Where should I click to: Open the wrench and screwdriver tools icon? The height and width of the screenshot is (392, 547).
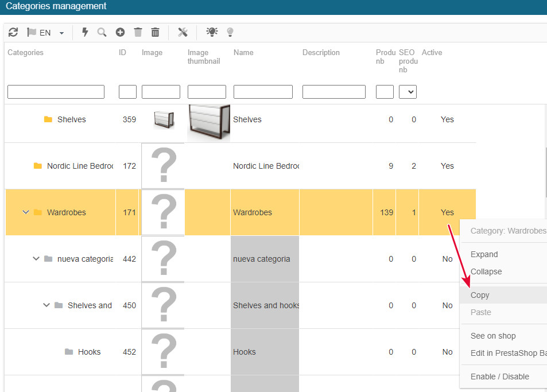183,32
